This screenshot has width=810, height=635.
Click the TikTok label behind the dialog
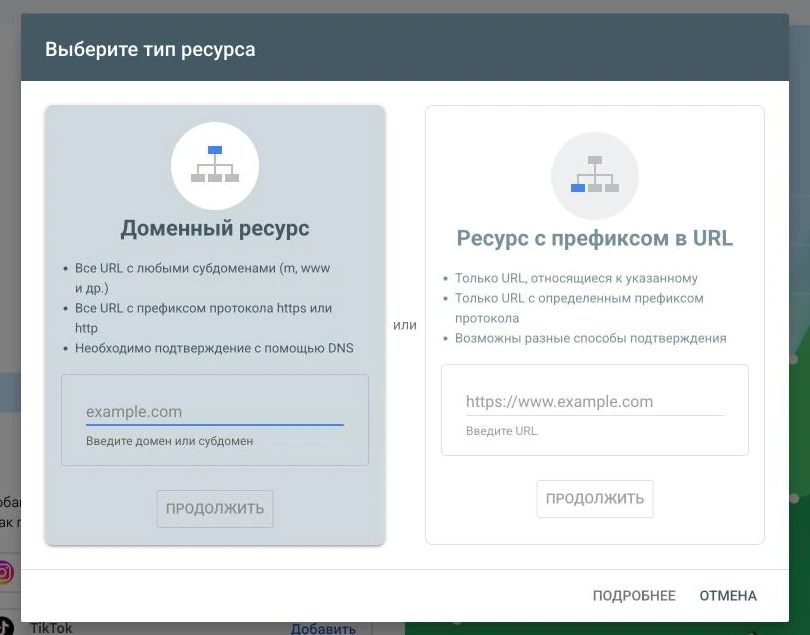51,628
